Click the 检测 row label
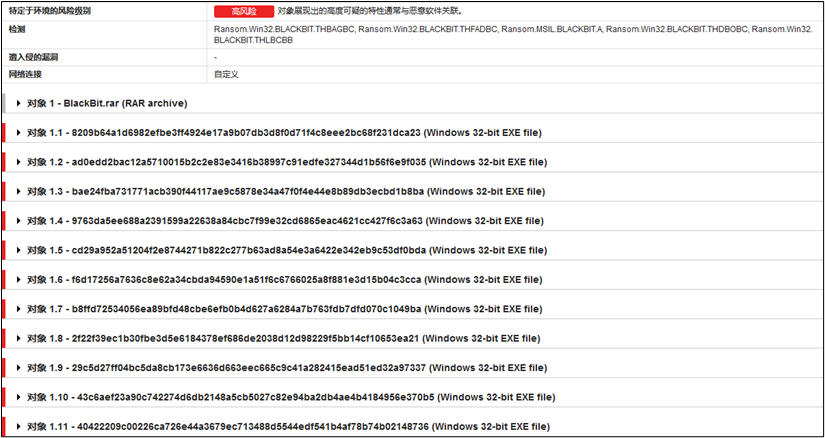The width and height of the screenshot is (825, 438). coord(18,30)
